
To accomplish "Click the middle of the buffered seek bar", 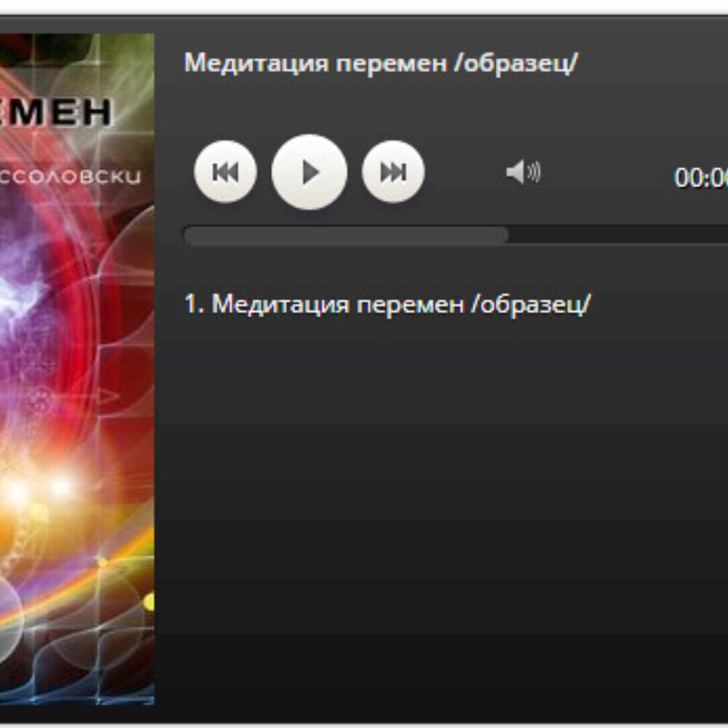I will click(x=346, y=235).
